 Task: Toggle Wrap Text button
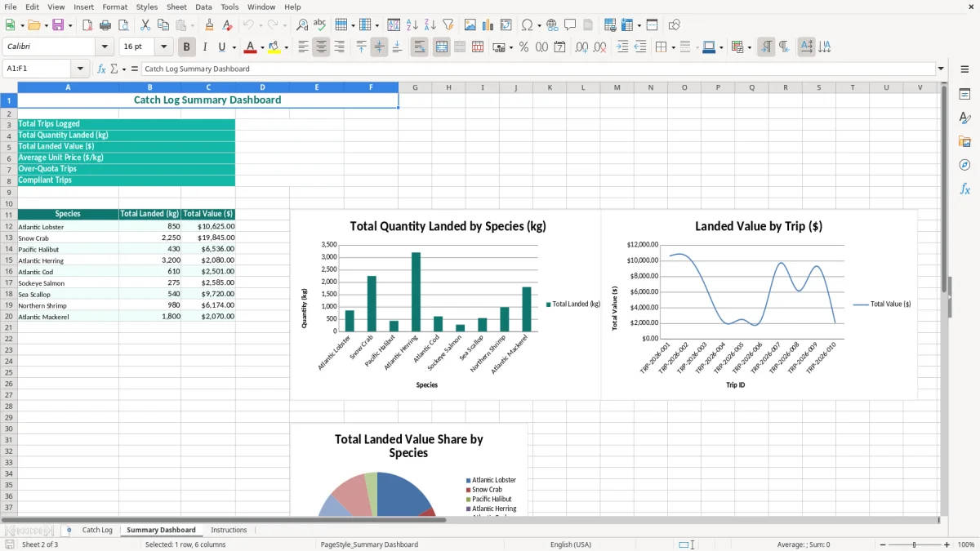(x=419, y=47)
